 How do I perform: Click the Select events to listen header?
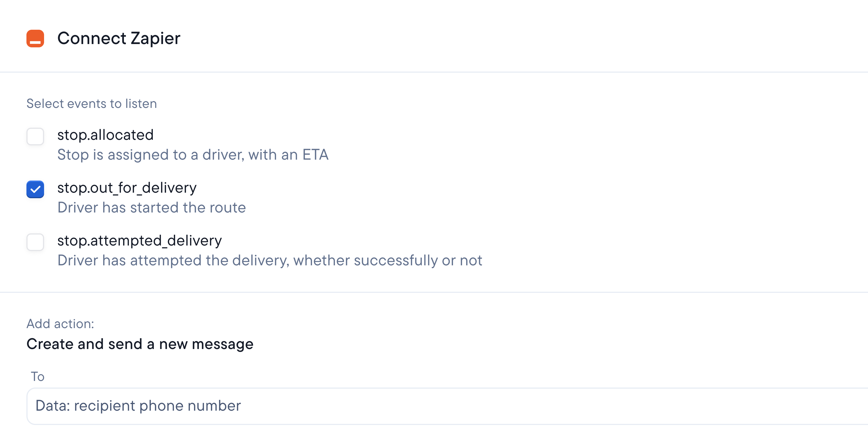[x=92, y=103]
